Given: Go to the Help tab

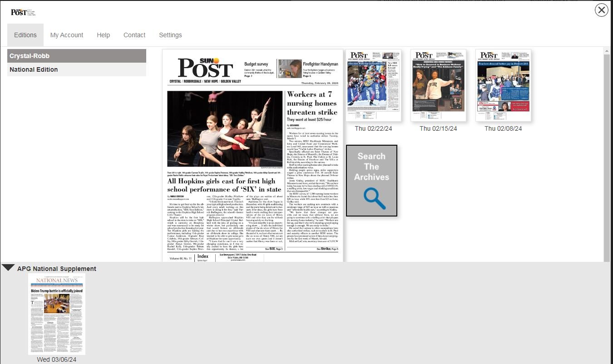Looking at the screenshot, I should click(103, 35).
